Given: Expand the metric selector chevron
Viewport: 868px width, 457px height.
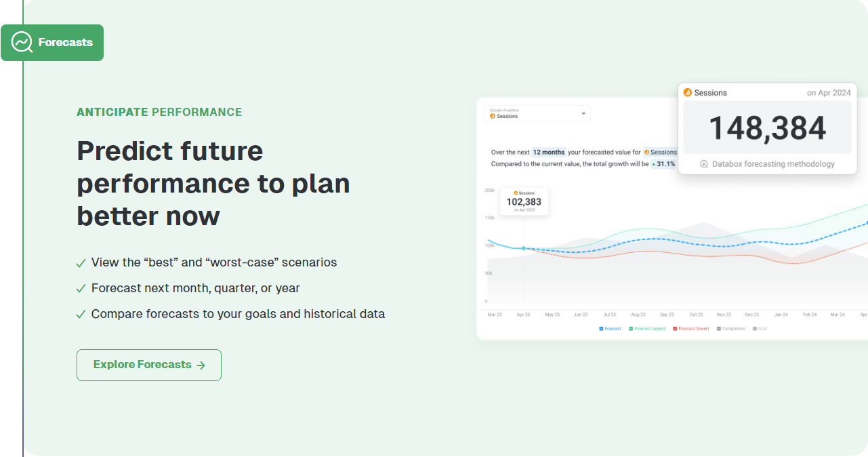Looking at the screenshot, I should (x=583, y=114).
